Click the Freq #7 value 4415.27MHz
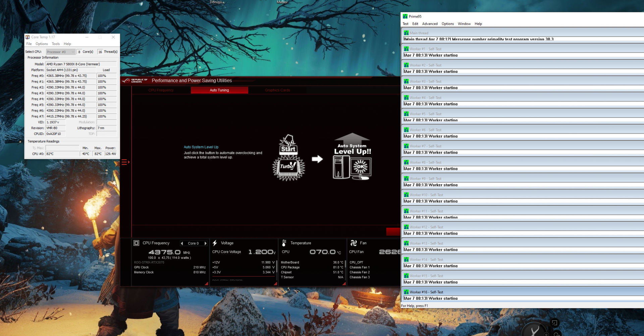 tap(70, 116)
